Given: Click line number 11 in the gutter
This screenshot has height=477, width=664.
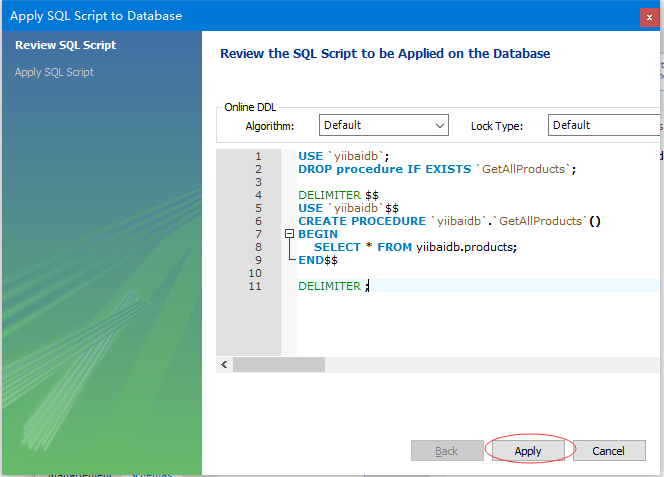Looking at the screenshot, I should pyautogui.click(x=255, y=286).
